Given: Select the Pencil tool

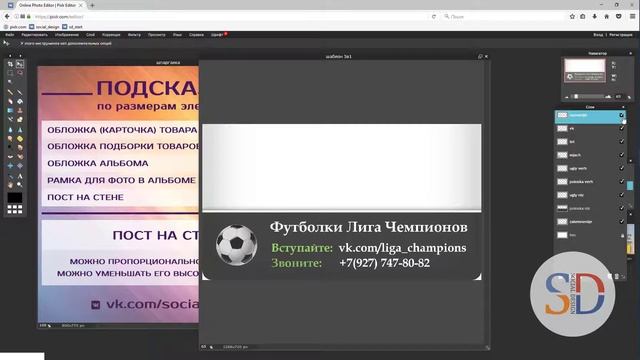Looking at the screenshot, I should click(x=10, y=92).
